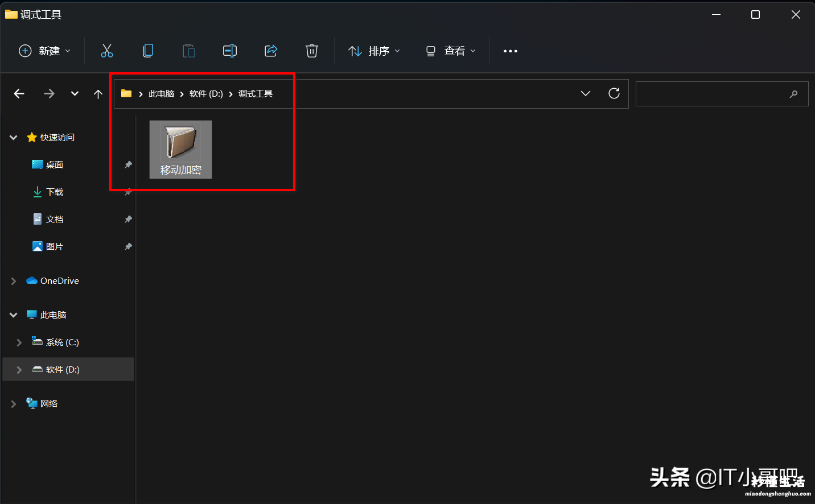Screen dimensions: 815x504
Task: Click the 下载 download arrow icon
Action: 38,192
